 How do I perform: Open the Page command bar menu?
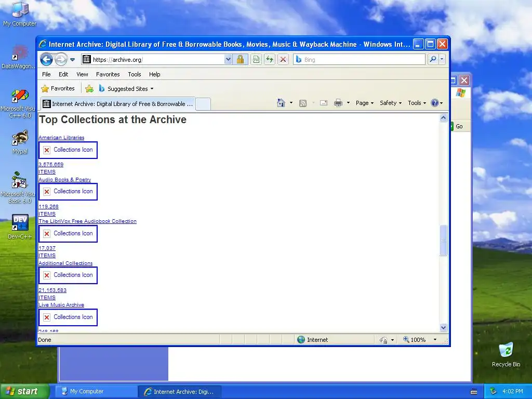click(x=364, y=103)
